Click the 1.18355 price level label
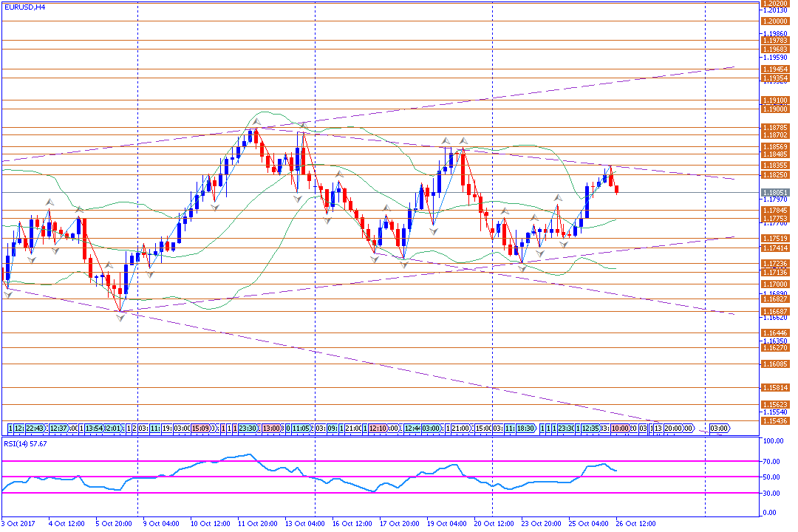 [x=774, y=166]
